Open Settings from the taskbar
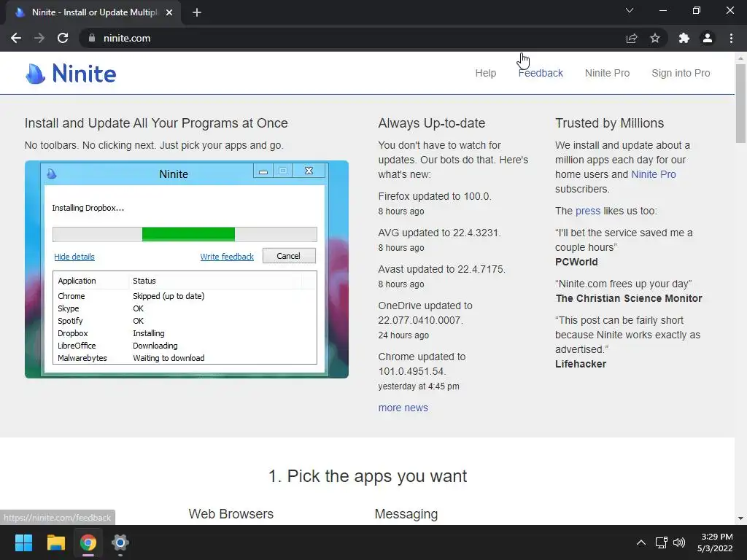 (120, 542)
